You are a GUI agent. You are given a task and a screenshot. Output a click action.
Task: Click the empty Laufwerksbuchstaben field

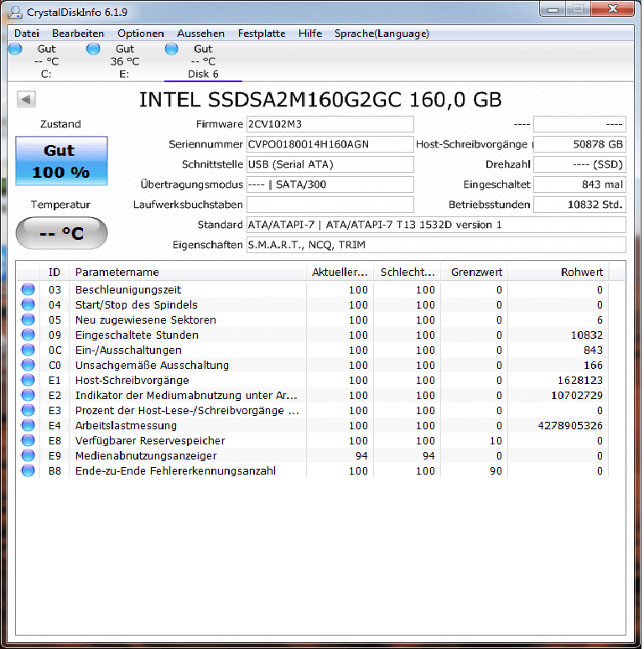(x=330, y=205)
